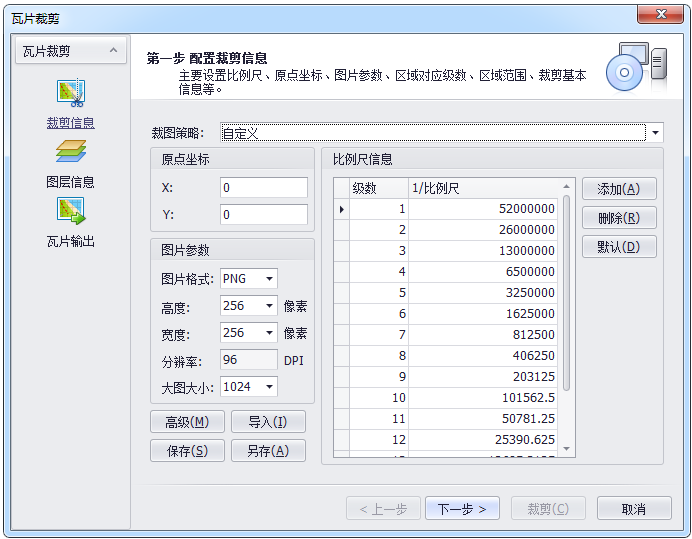This screenshot has height=539, width=692.
Task: Select the 图层信息 layers icon
Action: (x=70, y=151)
